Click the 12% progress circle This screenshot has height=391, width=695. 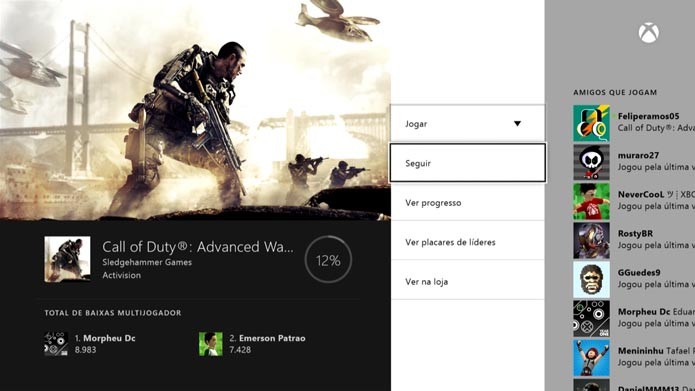tap(328, 260)
